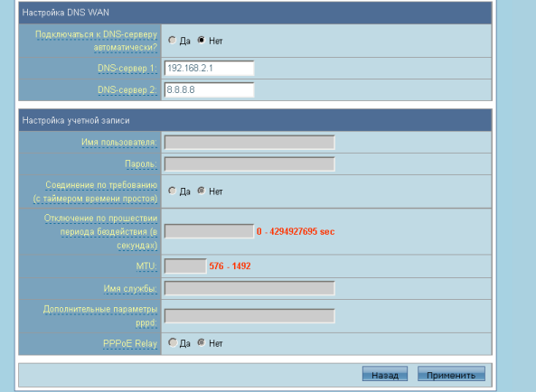Enable 'Да' for Соединение по требованию
Viewport: 536px width, 392px height.
tap(172, 191)
